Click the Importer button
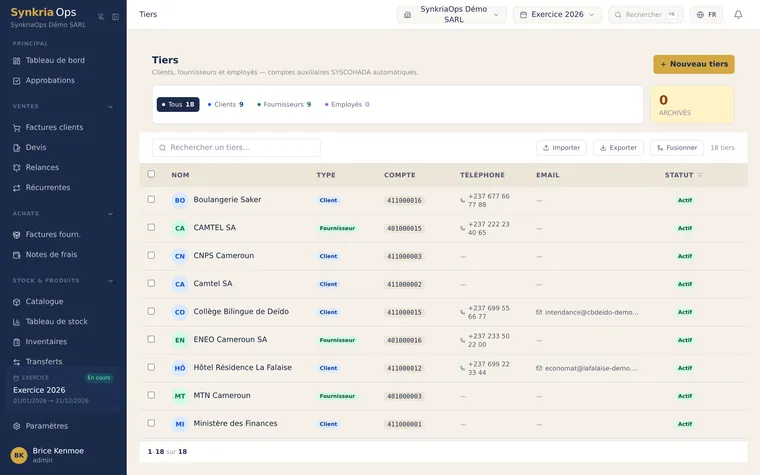760x475 pixels. point(561,148)
